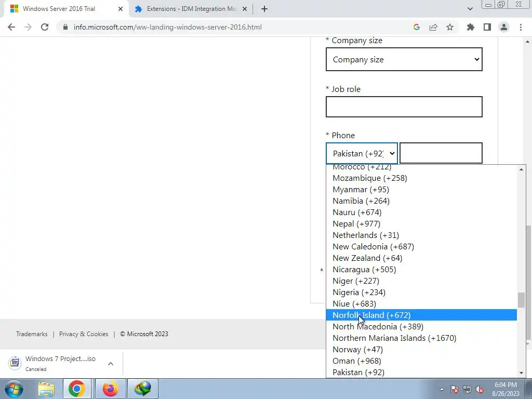Screen dimensions: 532x399
Task: Click the muted volume tray icon
Action: tap(480, 389)
